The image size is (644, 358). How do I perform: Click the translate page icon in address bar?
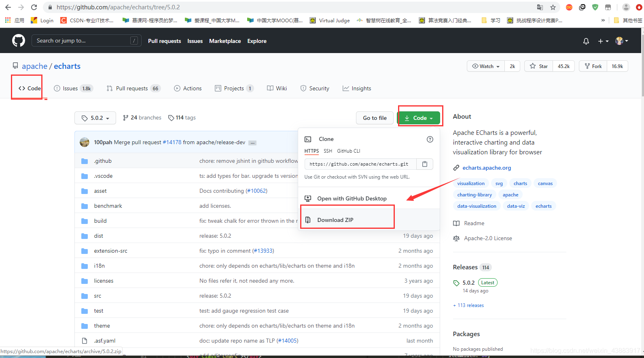(x=540, y=7)
